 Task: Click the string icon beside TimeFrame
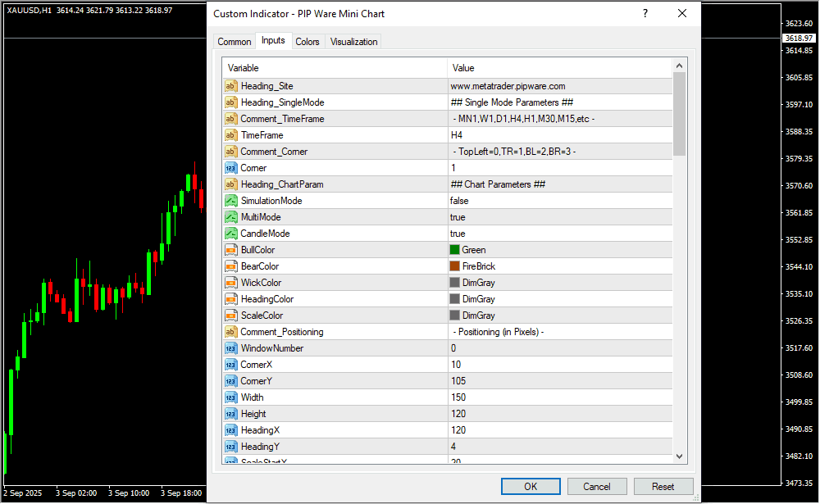click(x=230, y=135)
